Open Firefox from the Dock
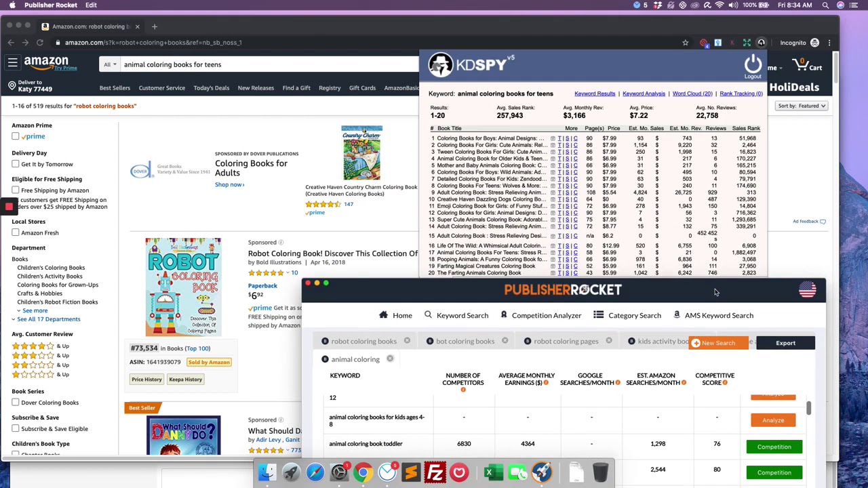Screen dimensions: 868x488 (x=459, y=471)
